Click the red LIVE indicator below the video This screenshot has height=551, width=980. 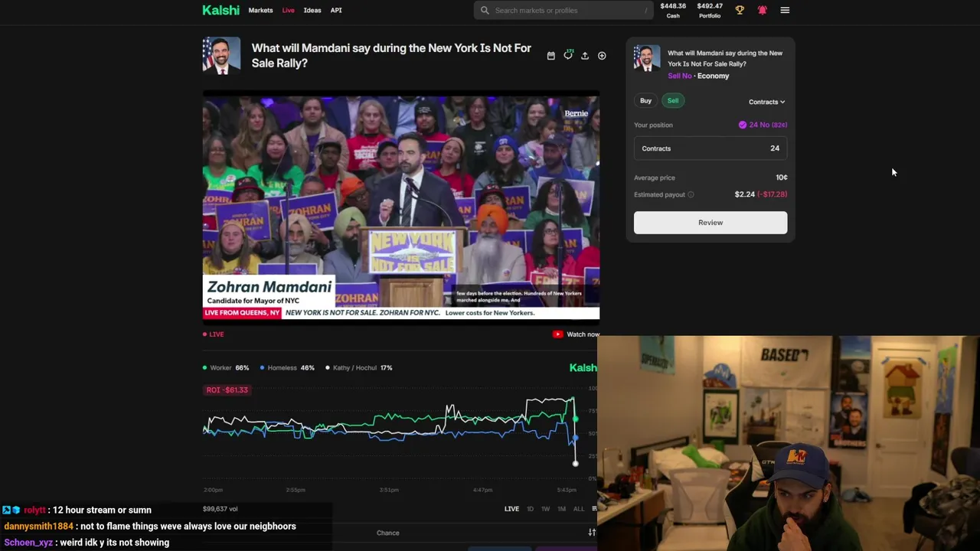pyautogui.click(x=214, y=334)
